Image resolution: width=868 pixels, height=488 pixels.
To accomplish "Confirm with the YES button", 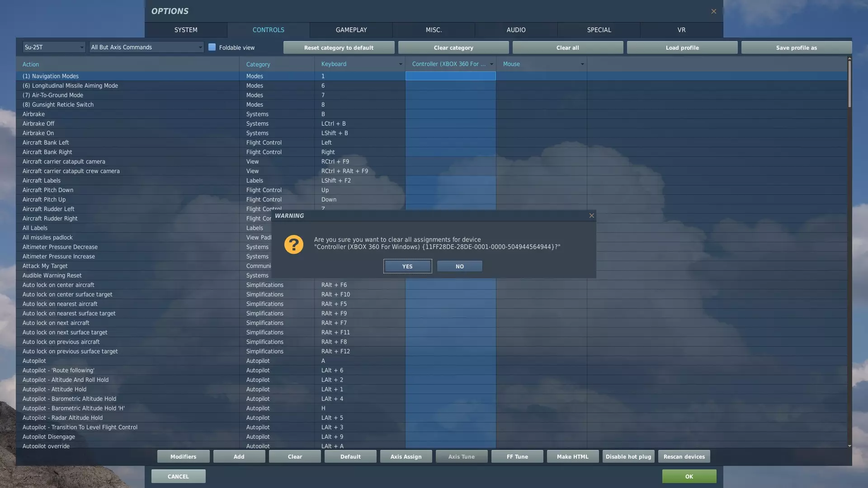I will click(x=407, y=267).
